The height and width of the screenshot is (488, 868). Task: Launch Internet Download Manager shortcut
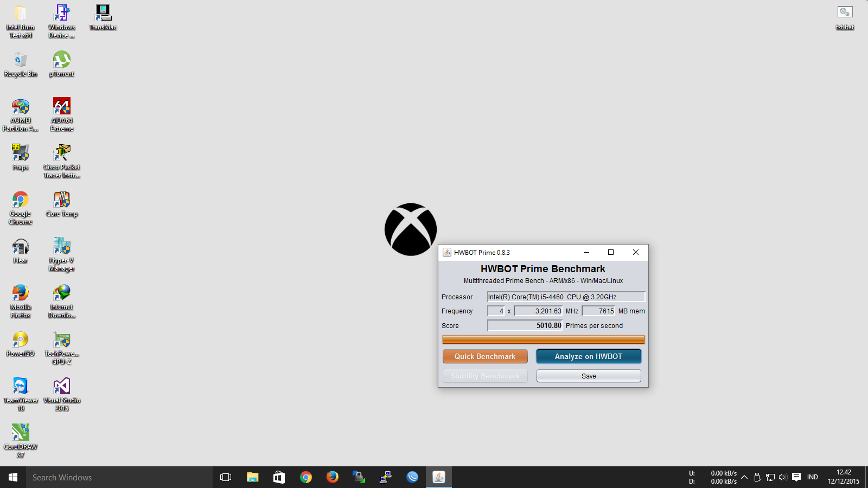click(x=62, y=301)
